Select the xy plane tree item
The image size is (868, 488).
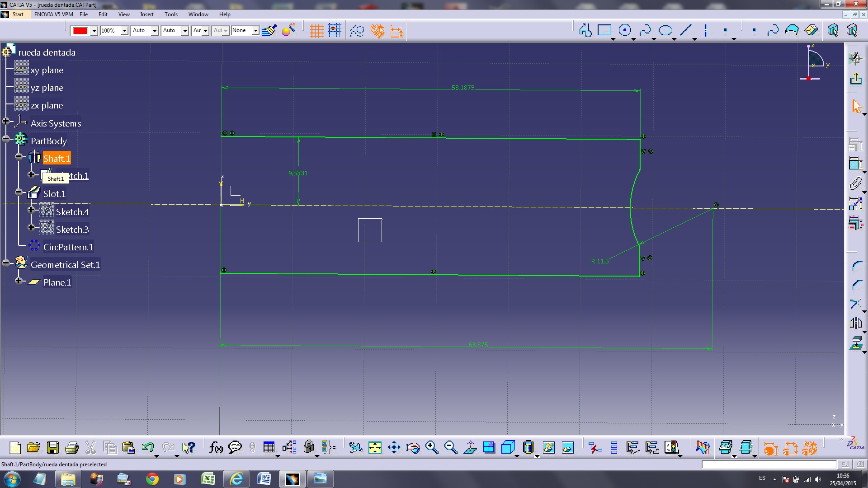(47, 70)
